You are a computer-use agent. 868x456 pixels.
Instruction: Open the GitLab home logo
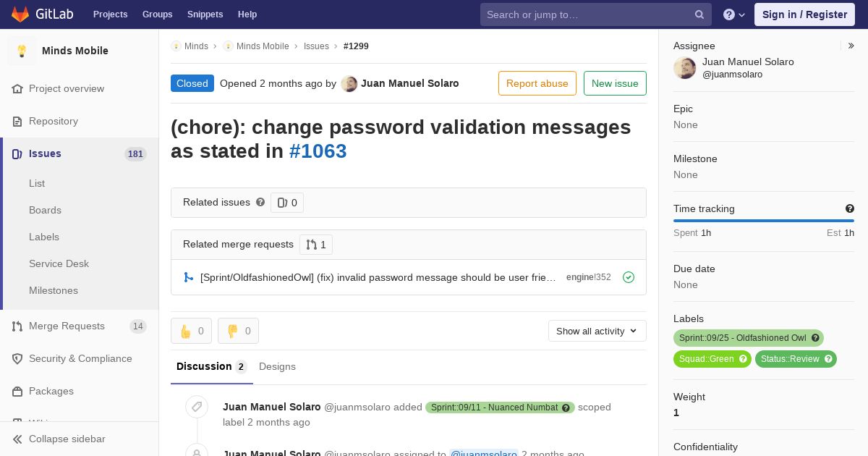[43, 14]
